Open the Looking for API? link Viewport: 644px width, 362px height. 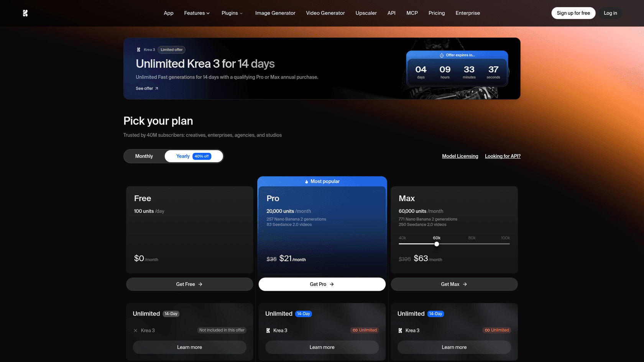pyautogui.click(x=503, y=156)
